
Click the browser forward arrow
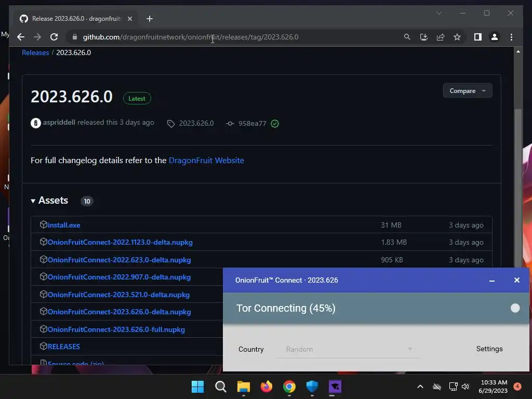[37, 37]
